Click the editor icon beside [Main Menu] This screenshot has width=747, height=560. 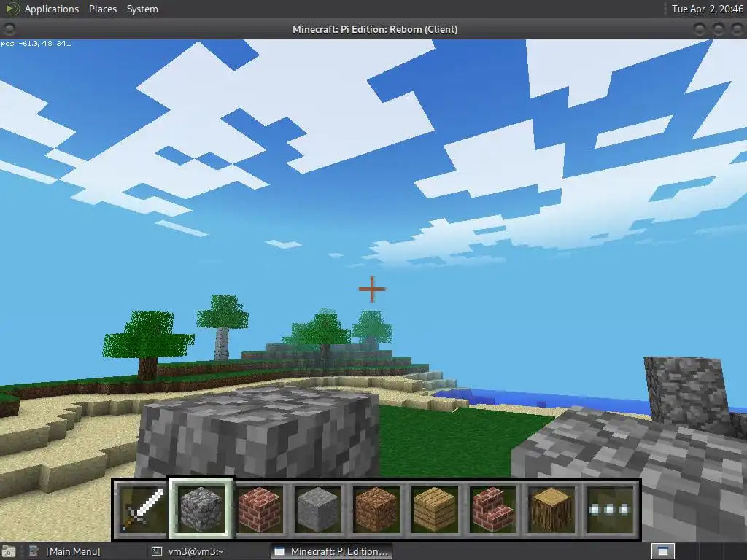34,551
